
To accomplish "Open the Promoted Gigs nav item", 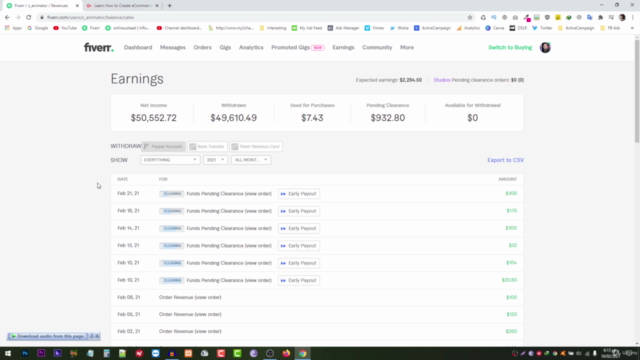I will point(298,47).
